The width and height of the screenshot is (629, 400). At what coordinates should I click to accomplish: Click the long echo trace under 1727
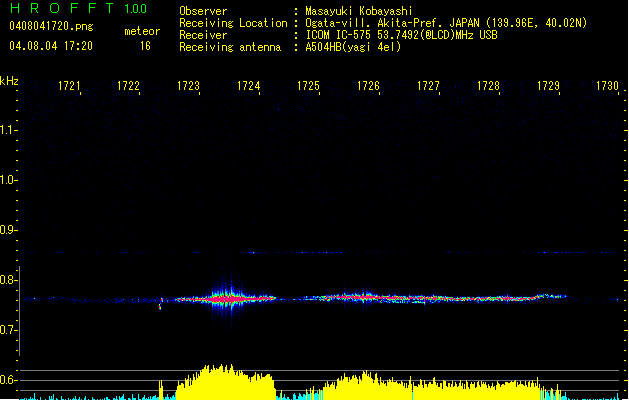click(430, 297)
